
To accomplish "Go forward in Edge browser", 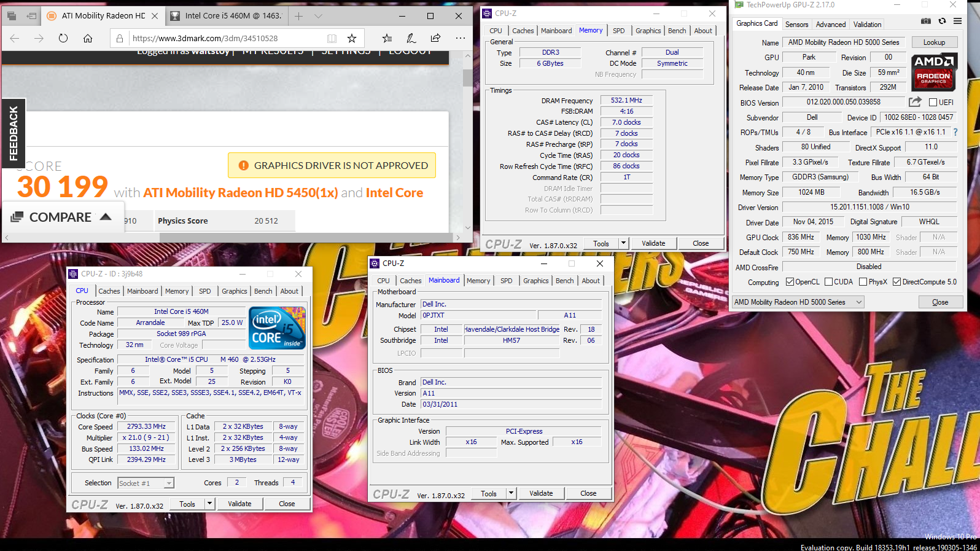I will (39, 38).
